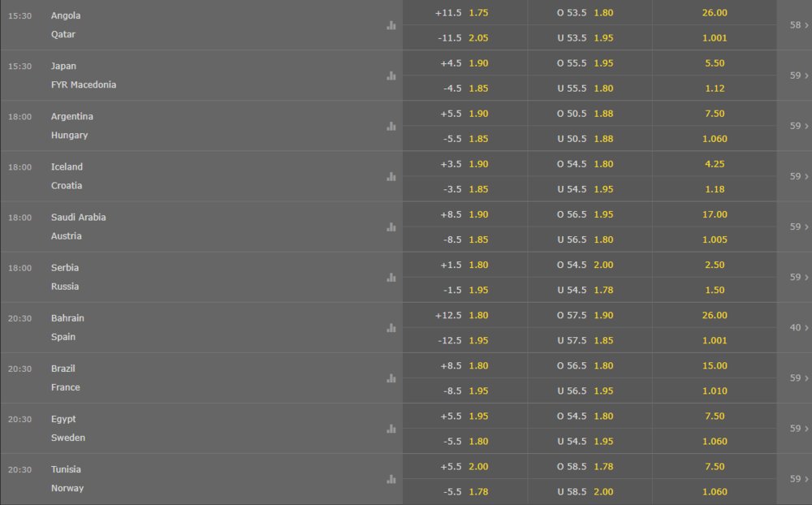Open Saudi Arabia team name link
The height and width of the screenshot is (505, 812).
pyautogui.click(x=78, y=218)
